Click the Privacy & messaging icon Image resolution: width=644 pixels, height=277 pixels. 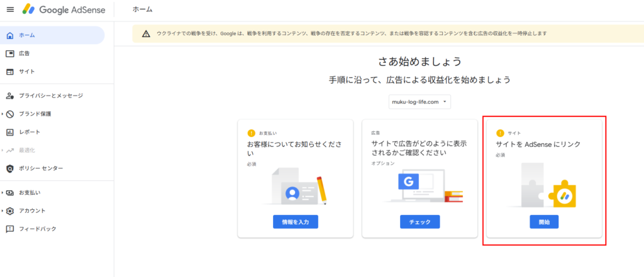9,95
